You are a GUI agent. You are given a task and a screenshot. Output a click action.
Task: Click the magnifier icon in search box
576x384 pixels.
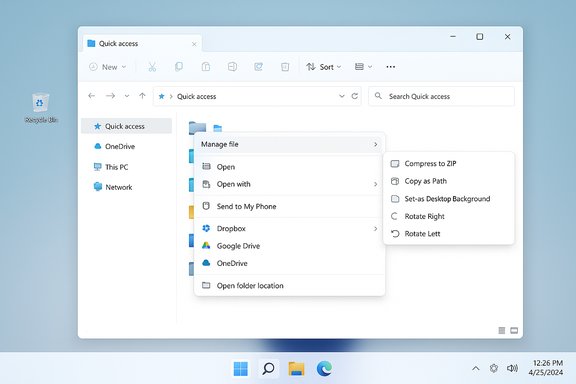point(378,96)
